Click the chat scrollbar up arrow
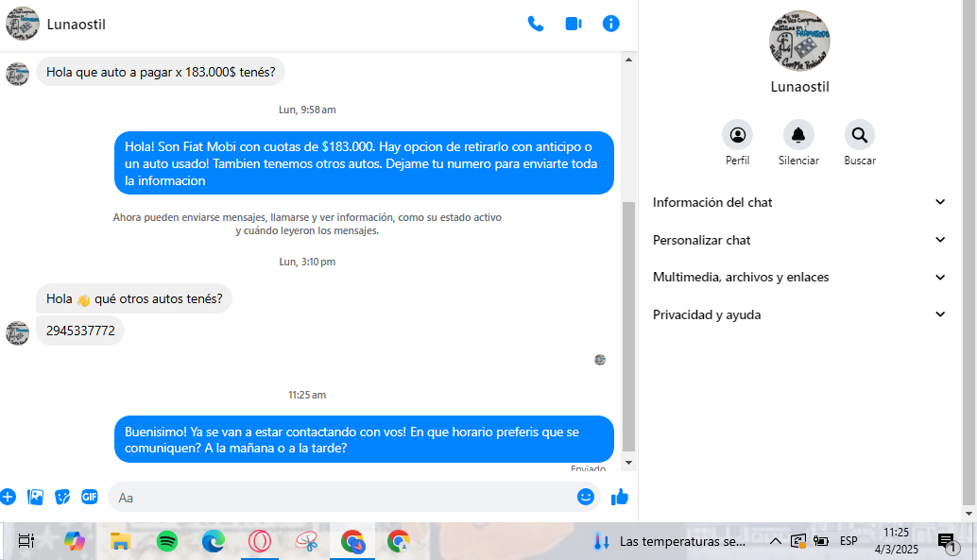 [628, 59]
